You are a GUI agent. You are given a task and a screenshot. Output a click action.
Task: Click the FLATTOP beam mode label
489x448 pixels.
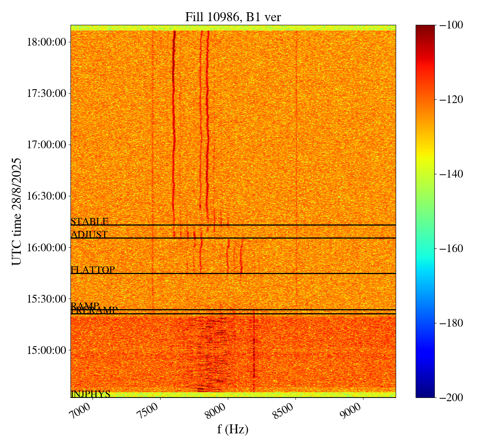pos(93,270)
